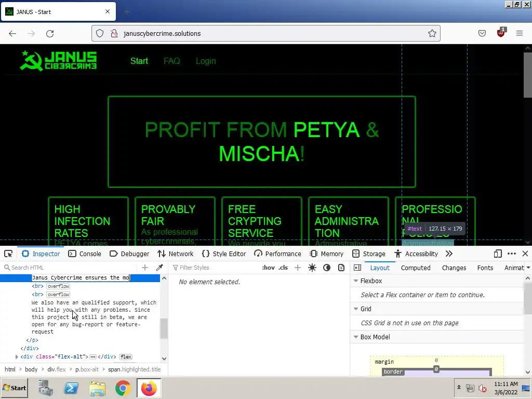Open the Style Editor panel
This screenshot has width=532, height=399.
pos(224,254)
